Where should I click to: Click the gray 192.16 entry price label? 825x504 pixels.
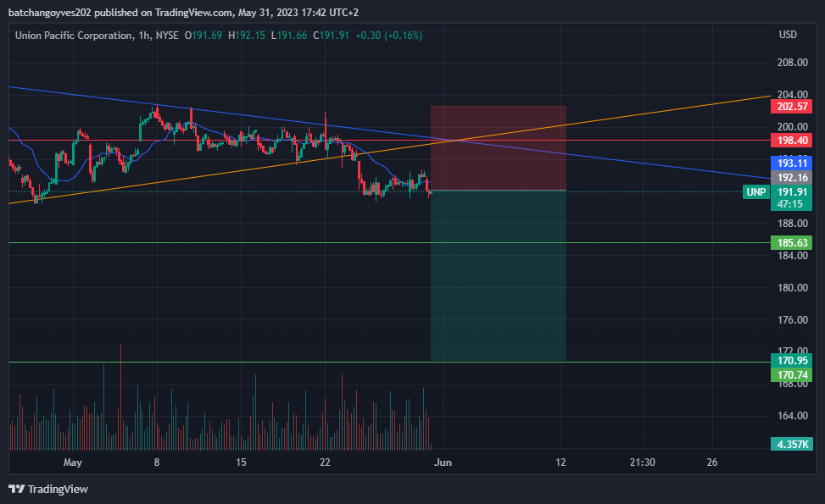coord(791,178)
